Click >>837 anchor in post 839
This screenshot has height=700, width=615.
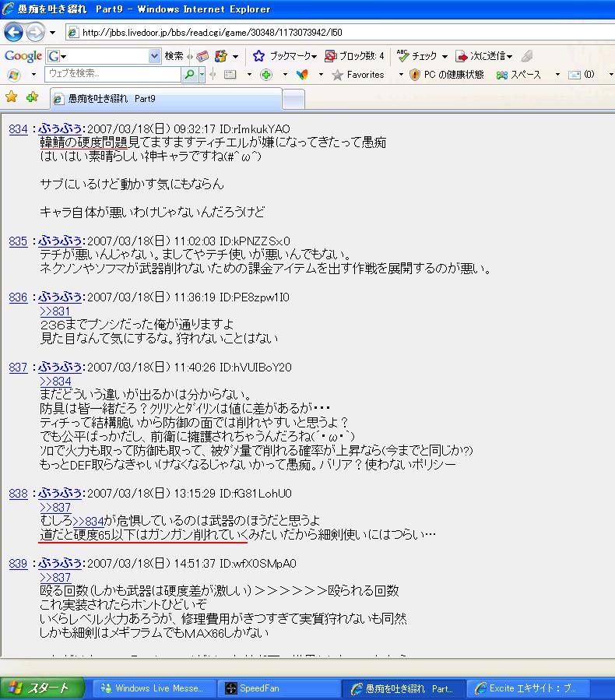point(55,578)
